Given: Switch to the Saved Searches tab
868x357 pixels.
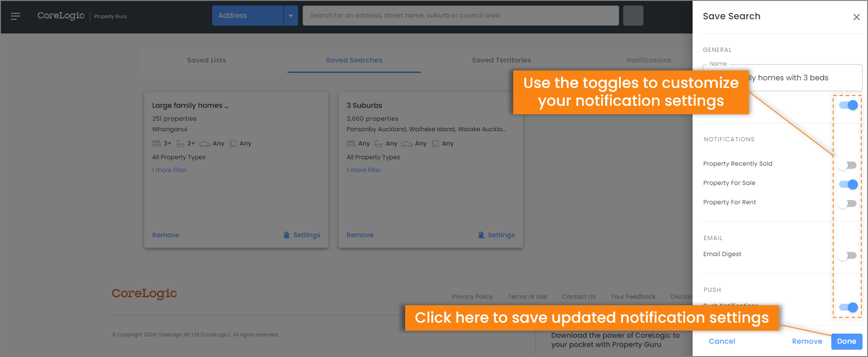Looking at the screenshot, I should (x=354, y=60).
